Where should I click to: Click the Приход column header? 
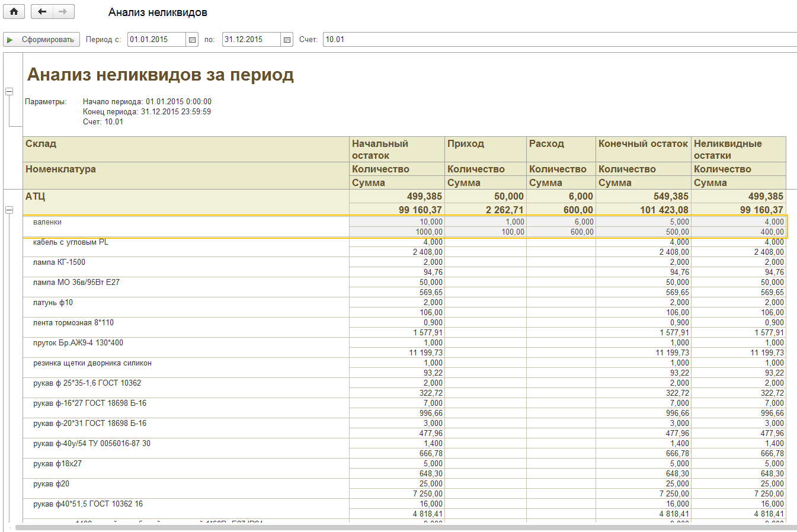point(486,149)
